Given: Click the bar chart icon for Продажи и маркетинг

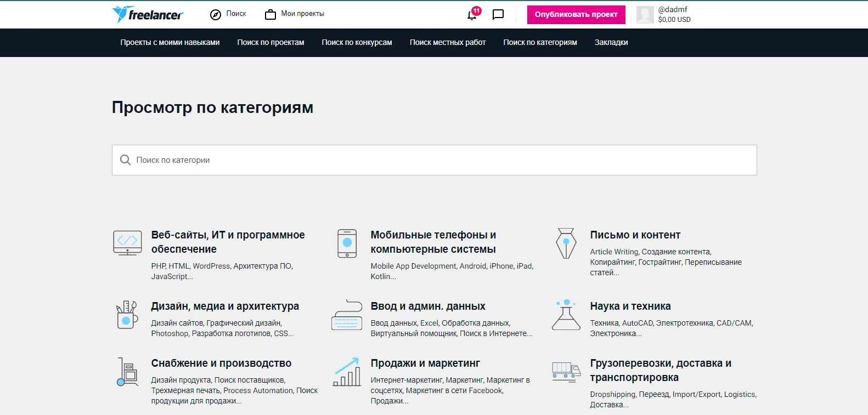Looking at the screenshot, I should tap(347, 372).
